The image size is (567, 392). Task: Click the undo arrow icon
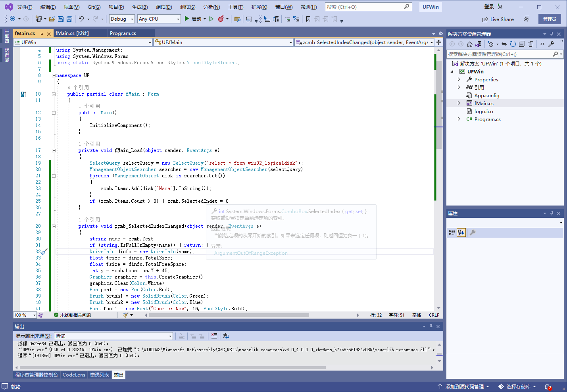point(81,19)
